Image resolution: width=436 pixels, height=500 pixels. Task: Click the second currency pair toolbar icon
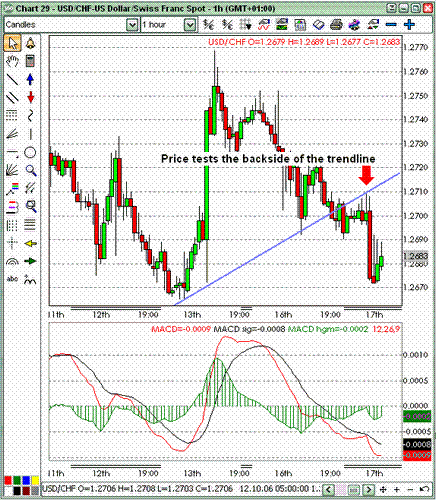click(228, 25)
